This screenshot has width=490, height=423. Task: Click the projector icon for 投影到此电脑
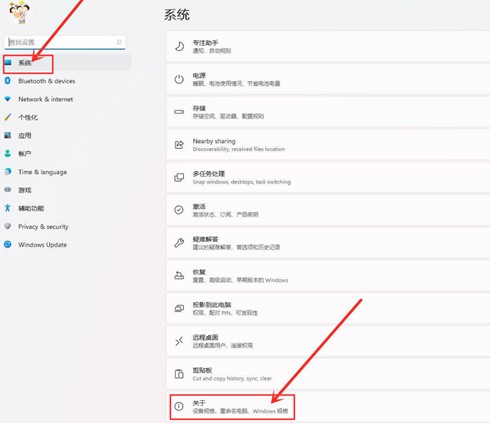[179, 308]
